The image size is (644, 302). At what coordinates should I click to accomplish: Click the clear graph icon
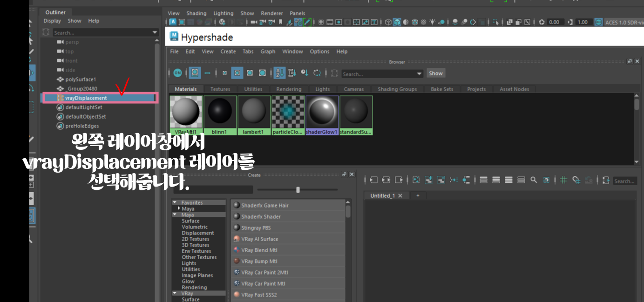pyautogui.click(x=416, y=180)
